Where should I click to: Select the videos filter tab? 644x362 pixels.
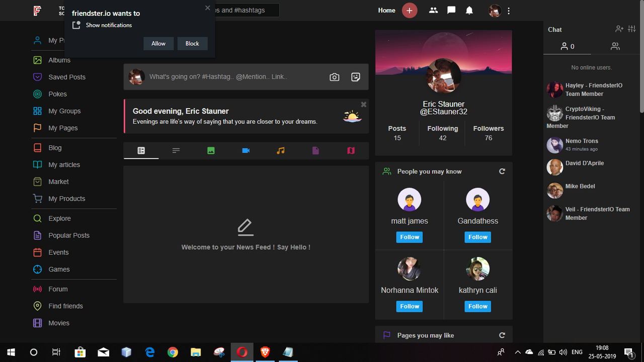tap(246, 150)
